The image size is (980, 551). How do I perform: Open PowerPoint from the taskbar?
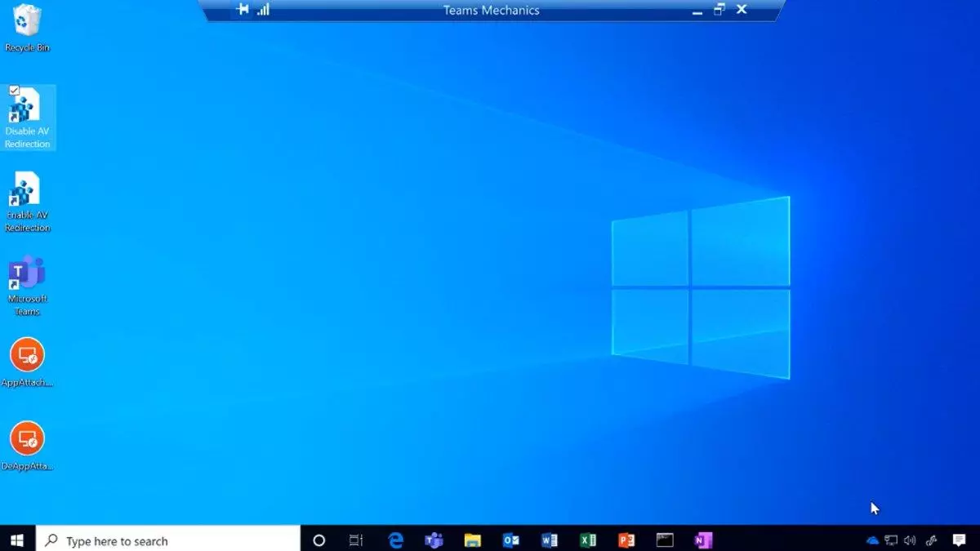626,540
